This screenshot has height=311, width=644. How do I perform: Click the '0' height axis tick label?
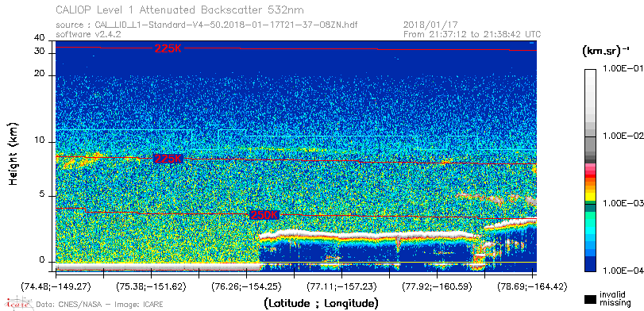coord(42,259)
